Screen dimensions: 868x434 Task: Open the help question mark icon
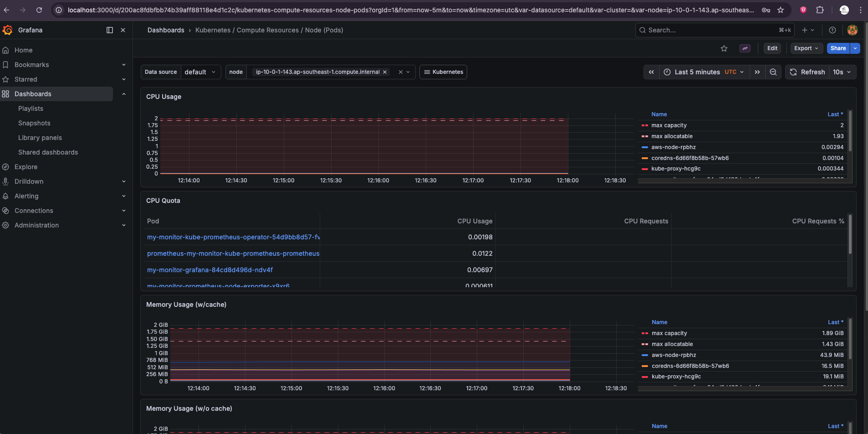832,30
